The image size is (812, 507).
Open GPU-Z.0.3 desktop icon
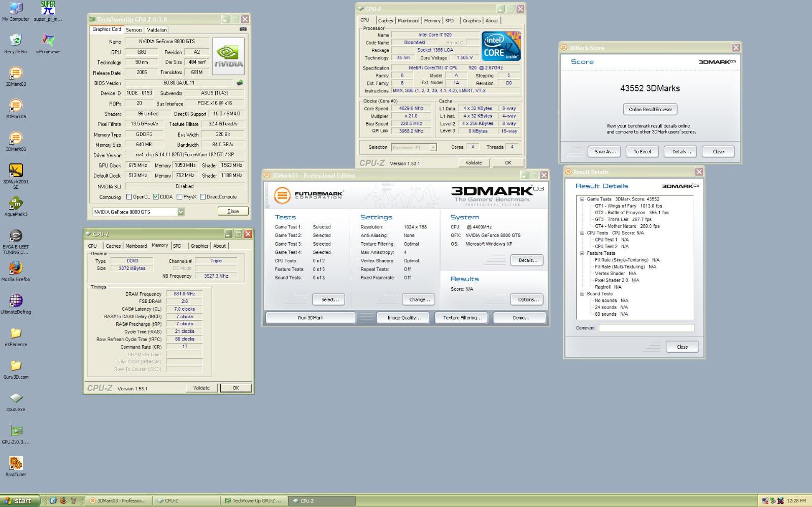(x=16, y=434)
